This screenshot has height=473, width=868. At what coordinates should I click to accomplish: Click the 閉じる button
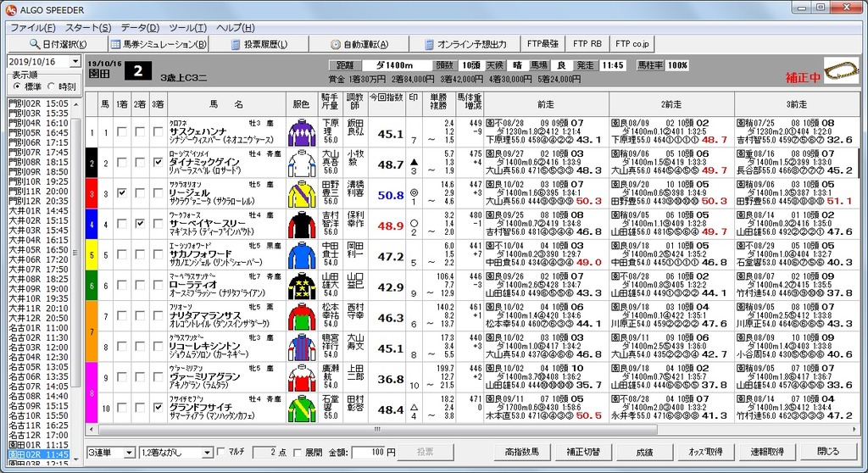(x=827, y=452)
